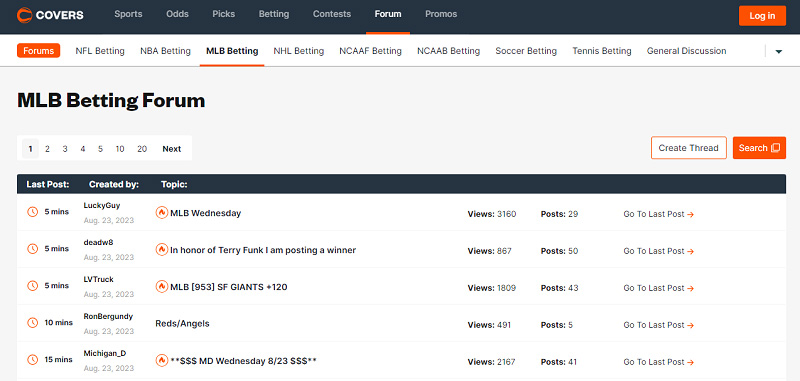Open the Promos menu

click(x=441, y=14)
